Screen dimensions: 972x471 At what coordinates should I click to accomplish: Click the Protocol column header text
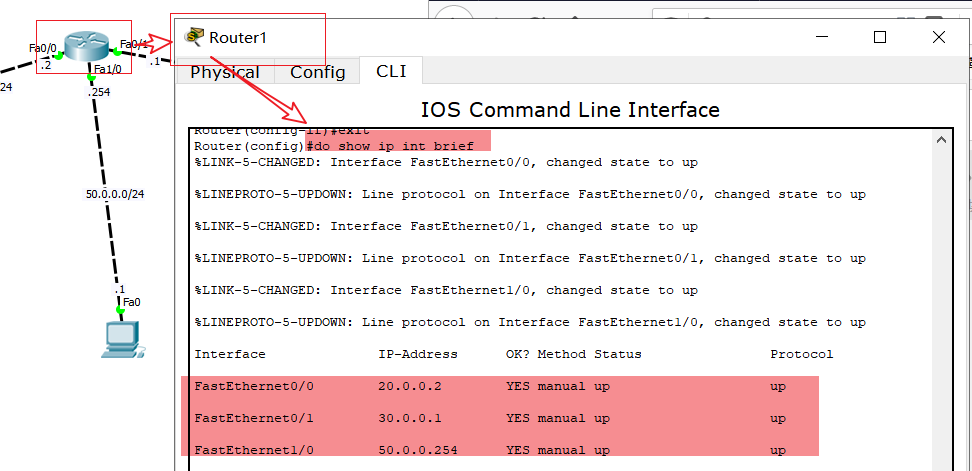point(802,354)
